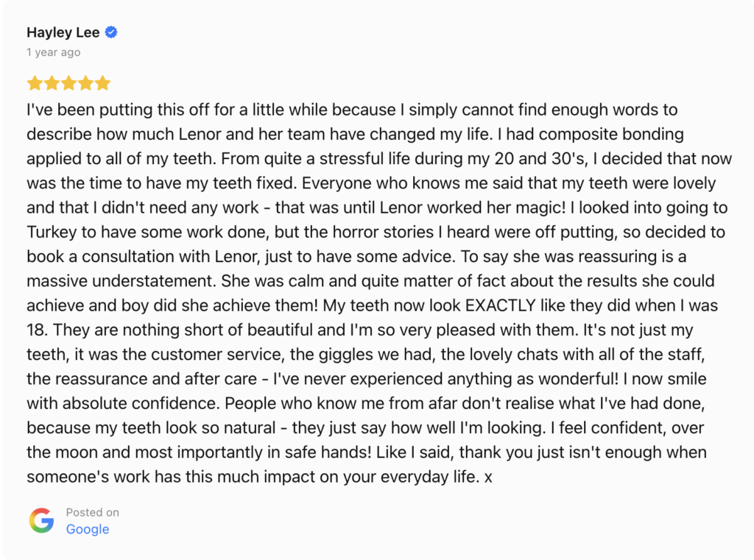Click the trailing "x" ending the review
Screen dimensions: 754x560
(488, 477)
